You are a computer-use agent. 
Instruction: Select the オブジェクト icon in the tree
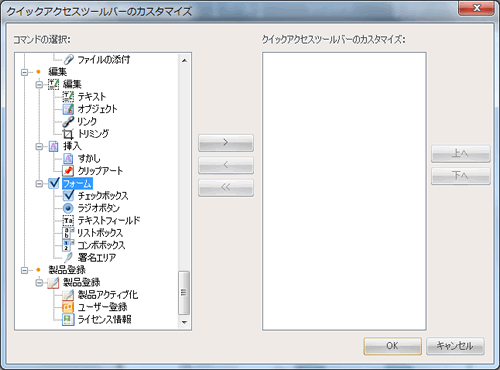pyautogui.click(x=68, y=109)
